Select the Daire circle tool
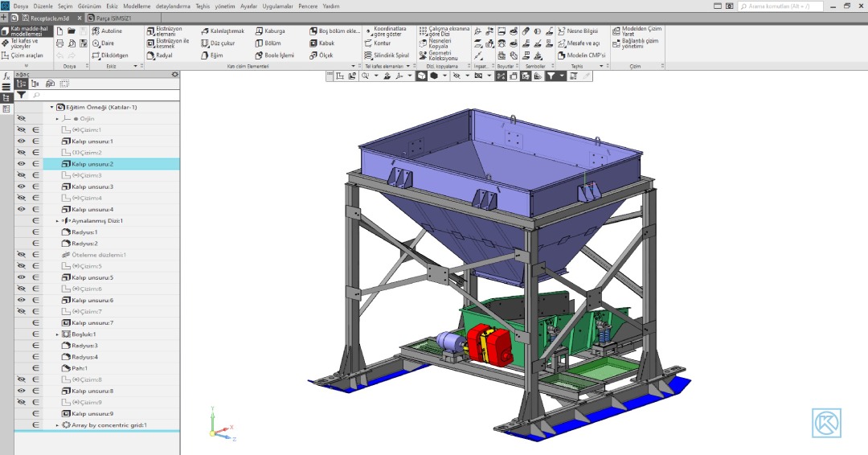Screen dimensions: 868x455 pyautogui.click(x=103, y=43)
